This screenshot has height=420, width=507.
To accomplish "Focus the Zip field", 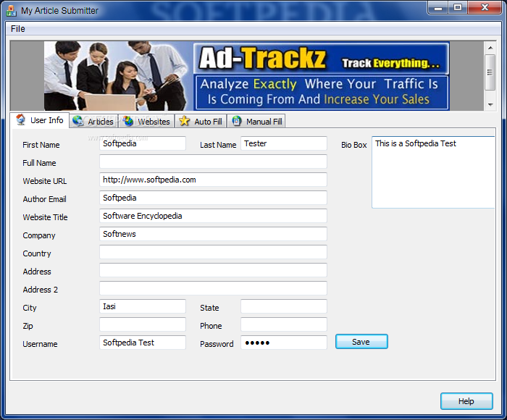I will pyautogui.click(x=143, y=324).
